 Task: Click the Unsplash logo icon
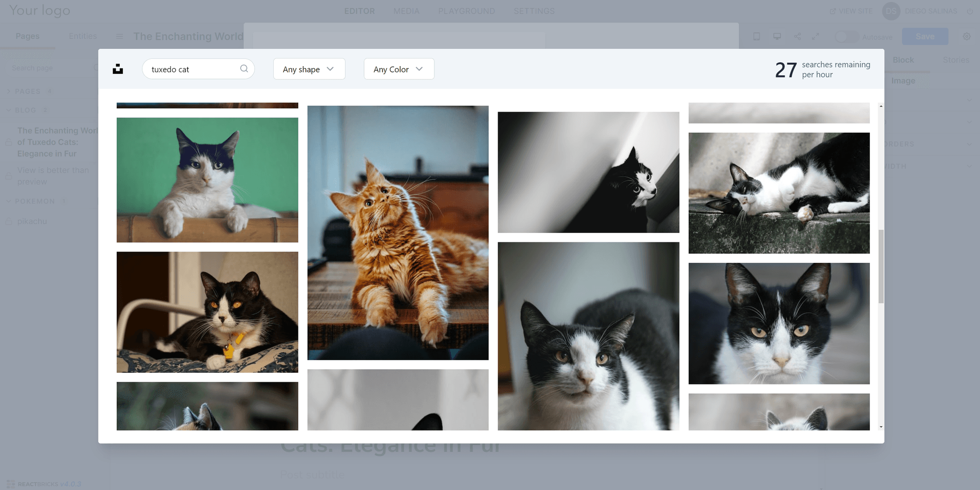pos(118,69)
